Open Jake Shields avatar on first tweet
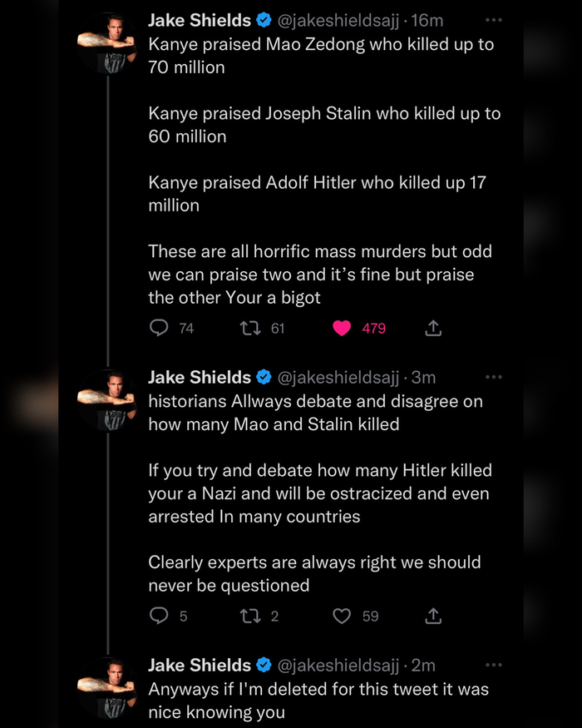Image resolution: width=582 pixels, height=728 pixels. pyautogui.click(x=106, y=42)
